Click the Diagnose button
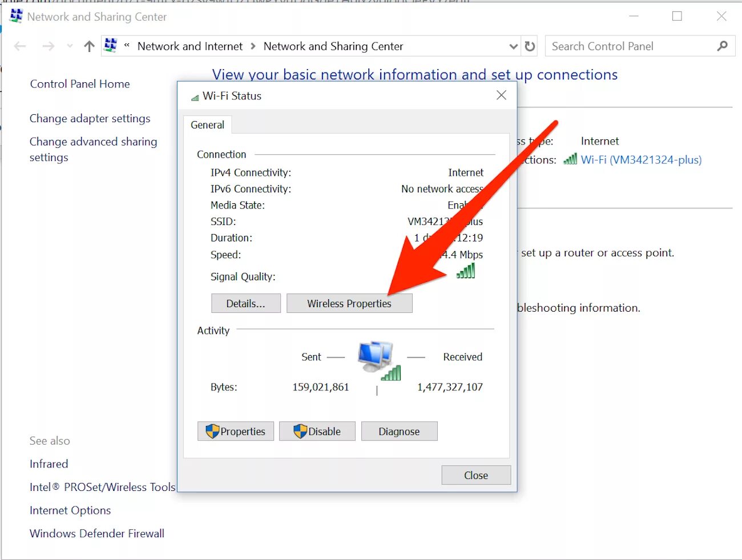 pyautogui.click(x=400, y=431)
